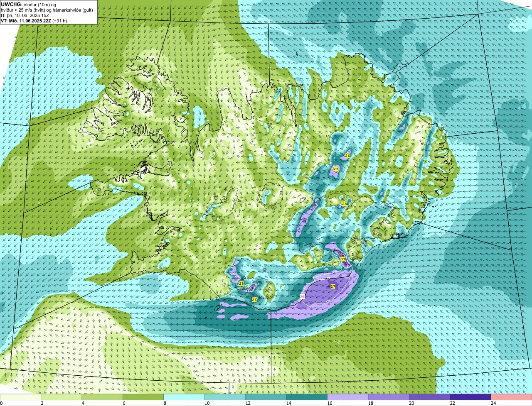Click the "6" tick label on the color scale
This screenshot has height=406, width=532.
[123, 403]
